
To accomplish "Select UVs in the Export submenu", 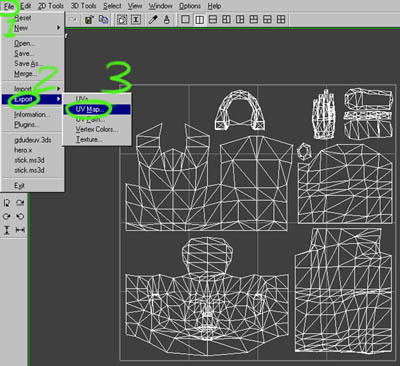I will (97, 99).
